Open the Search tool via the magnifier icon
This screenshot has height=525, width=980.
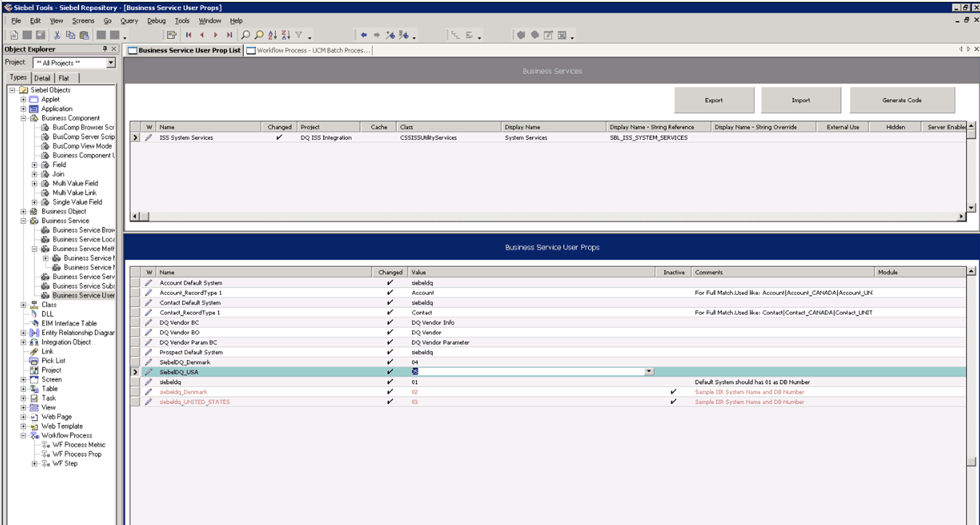click(x=245, y=35)
